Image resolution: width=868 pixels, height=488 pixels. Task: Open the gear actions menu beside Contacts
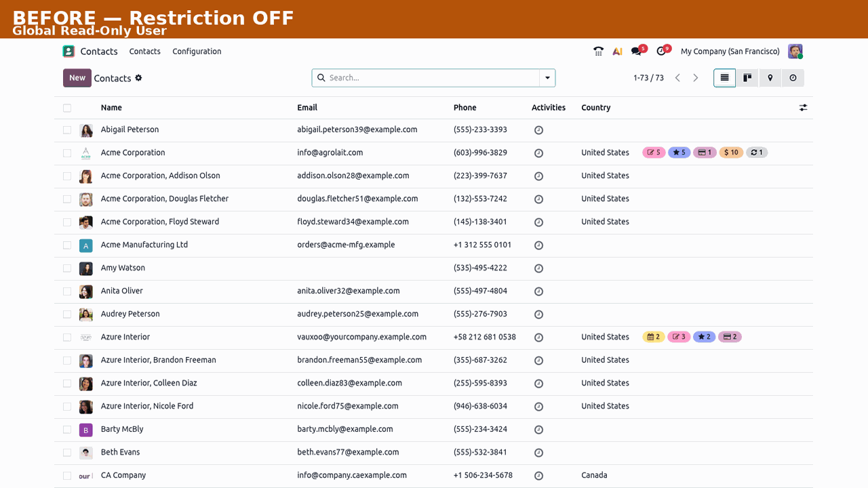(x=138, y=78)
